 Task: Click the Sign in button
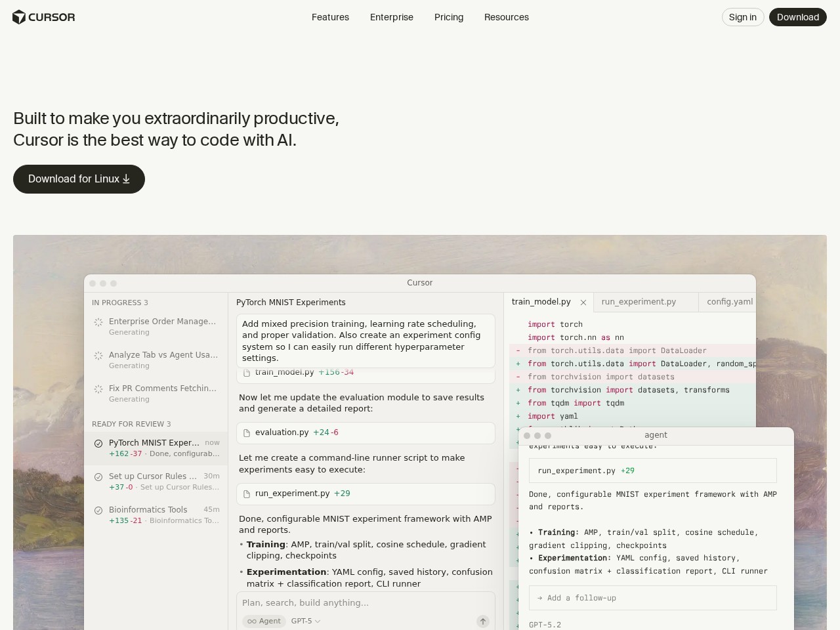742,17
